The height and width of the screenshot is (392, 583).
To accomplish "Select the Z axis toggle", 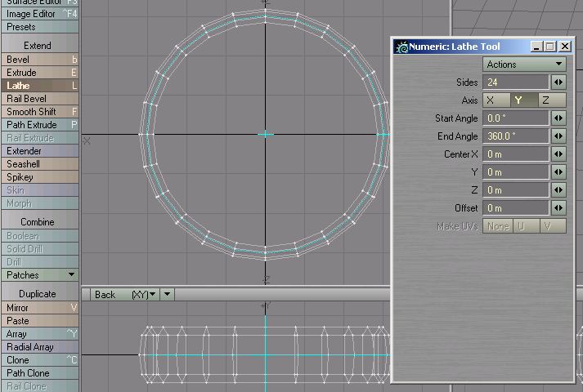I will pyautogui.click(x=545, y=100).
